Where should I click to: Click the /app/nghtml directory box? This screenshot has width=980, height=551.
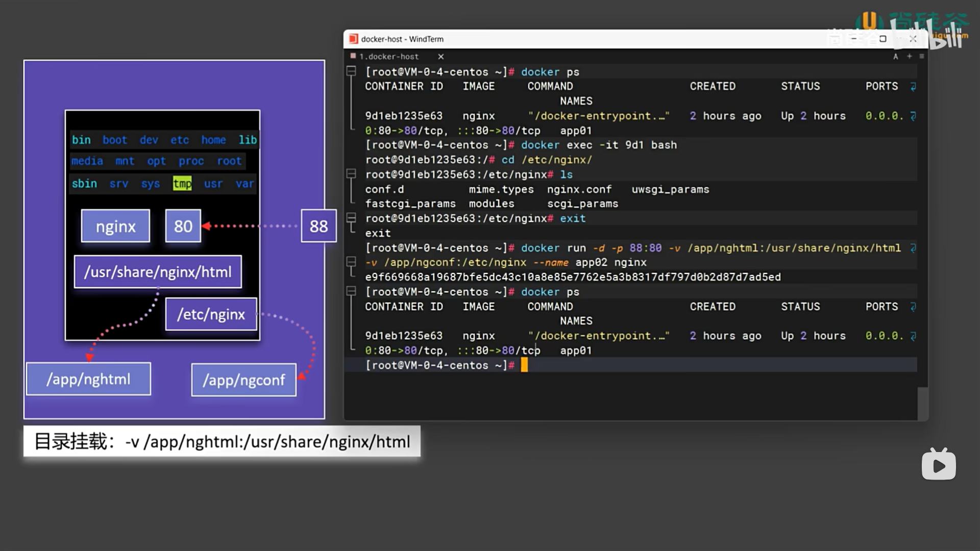(x=89, y=380)
